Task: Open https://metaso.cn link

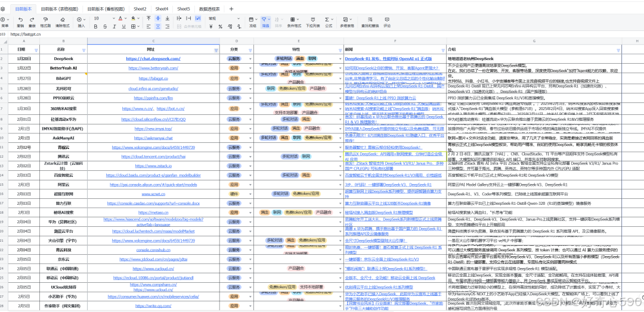Action: click(x=153, y=213)
